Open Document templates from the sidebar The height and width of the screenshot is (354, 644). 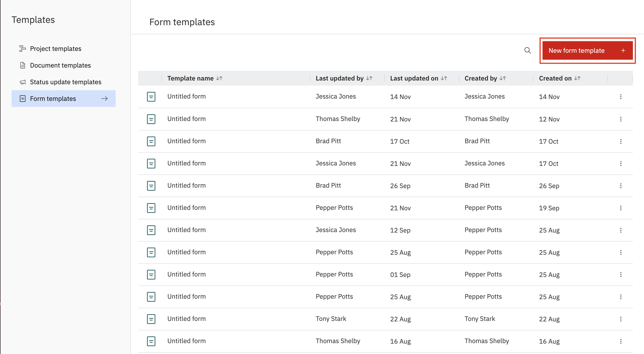pyautogui.click(x=60, y=65)
